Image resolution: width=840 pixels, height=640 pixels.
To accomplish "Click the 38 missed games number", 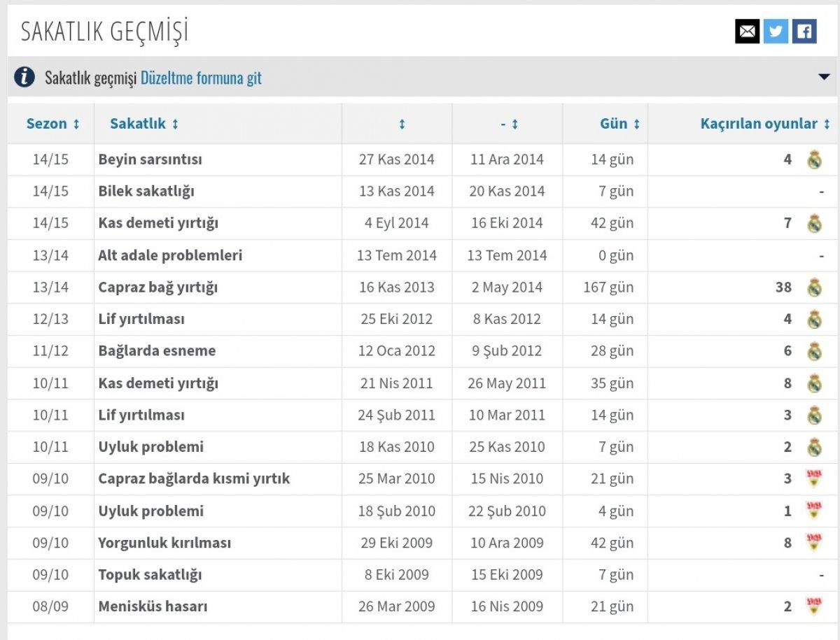I will pyautogui.click(x=783, y=287).
